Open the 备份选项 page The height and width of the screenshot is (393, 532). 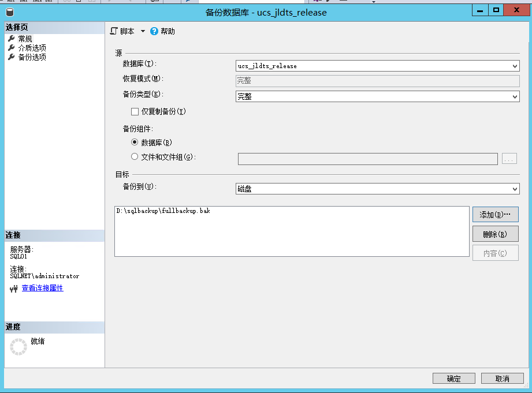coord(32,57)
